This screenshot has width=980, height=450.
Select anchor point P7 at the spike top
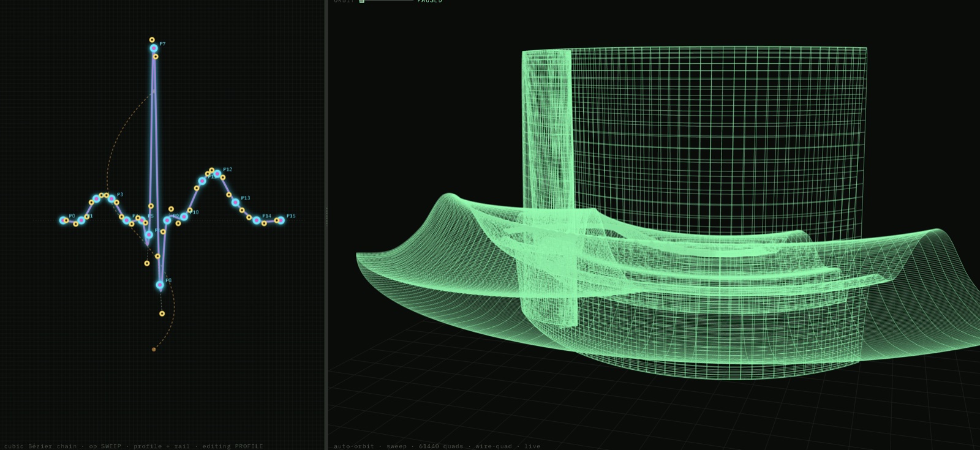tap(154, 48)
